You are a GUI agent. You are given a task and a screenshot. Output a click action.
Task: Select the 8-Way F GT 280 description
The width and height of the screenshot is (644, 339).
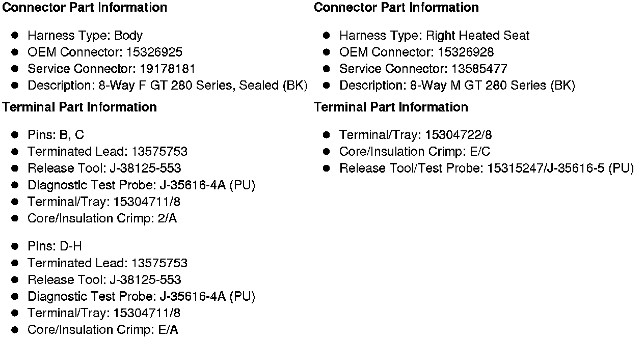(168, 86)
